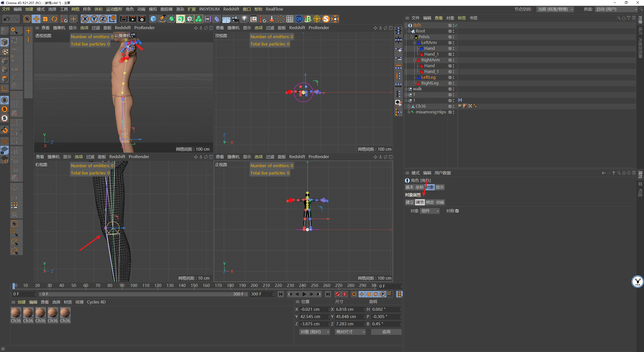
Task: Click frame 150 on timeline ruler
Action: pyautogui.click(x=194, y=286)
